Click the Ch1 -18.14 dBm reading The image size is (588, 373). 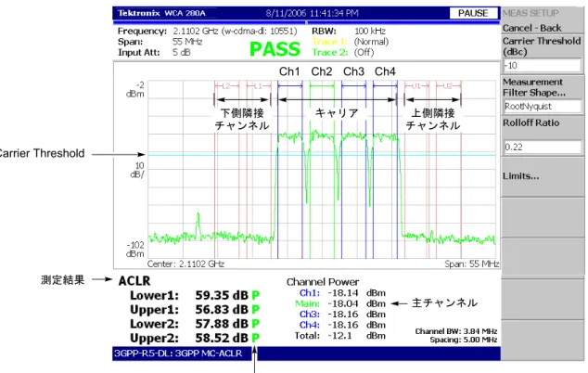click(x=342, y=293)
